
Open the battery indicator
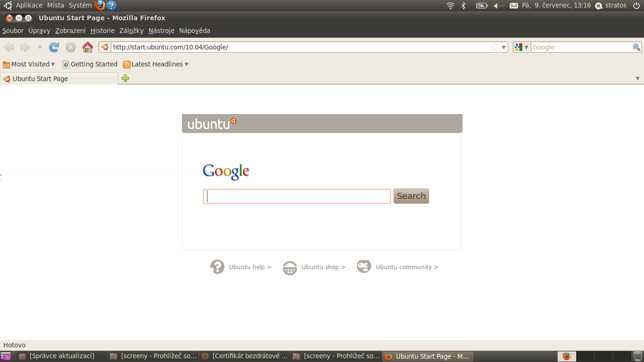(x=482, y=6)
